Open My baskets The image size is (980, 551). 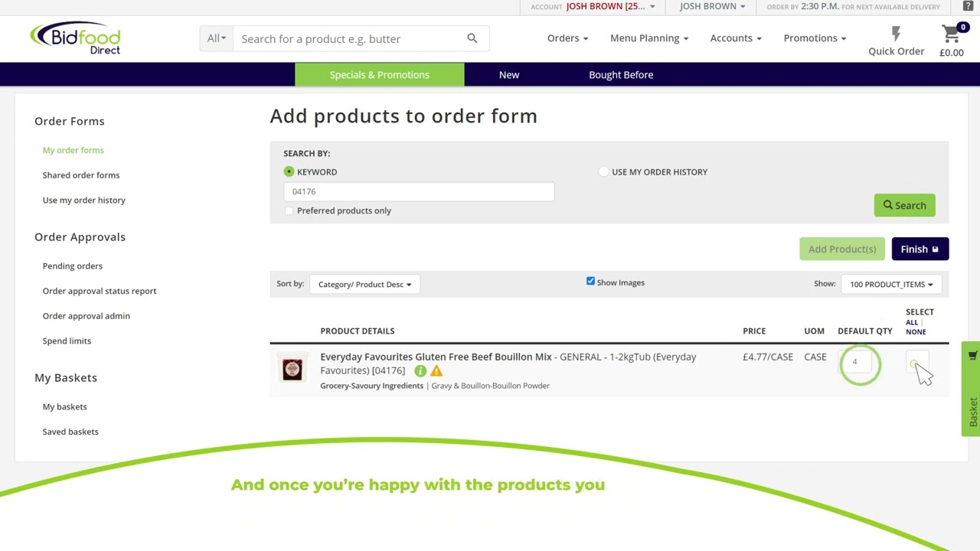(x=65, y=406)
